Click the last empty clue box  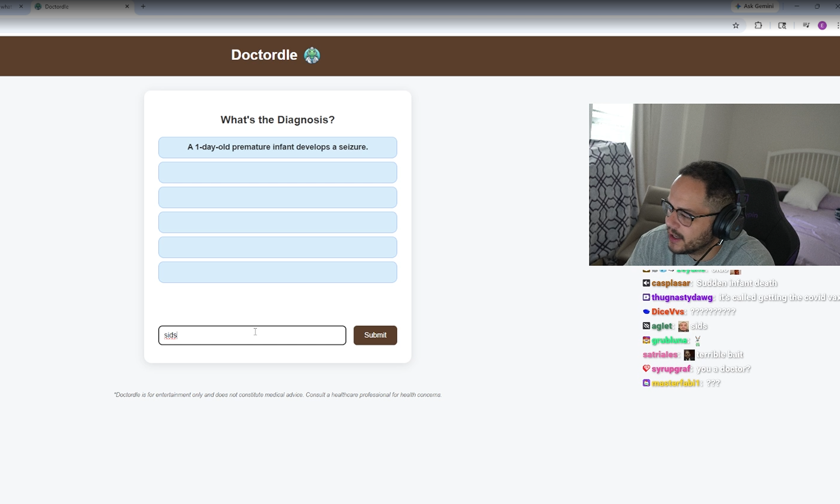[x=277, y=272]
